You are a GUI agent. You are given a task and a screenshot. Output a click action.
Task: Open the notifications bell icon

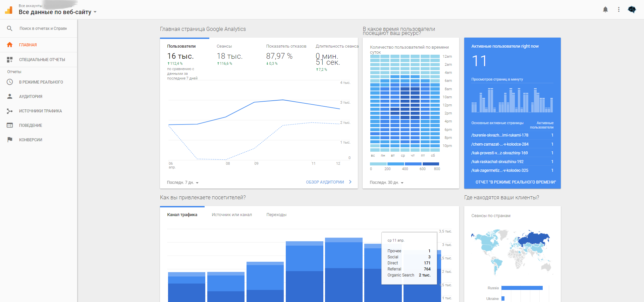point(605,10)
